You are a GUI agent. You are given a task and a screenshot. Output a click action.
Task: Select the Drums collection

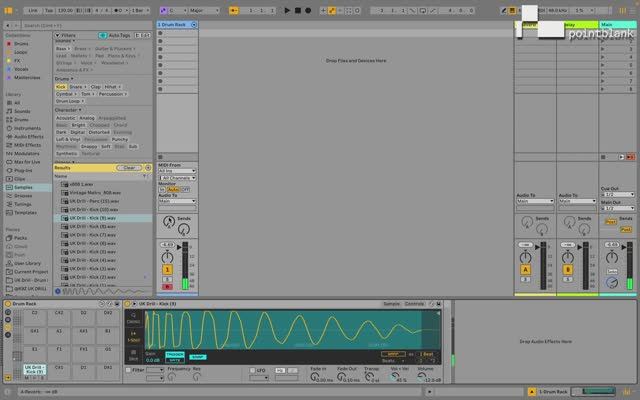pos(21,44)
